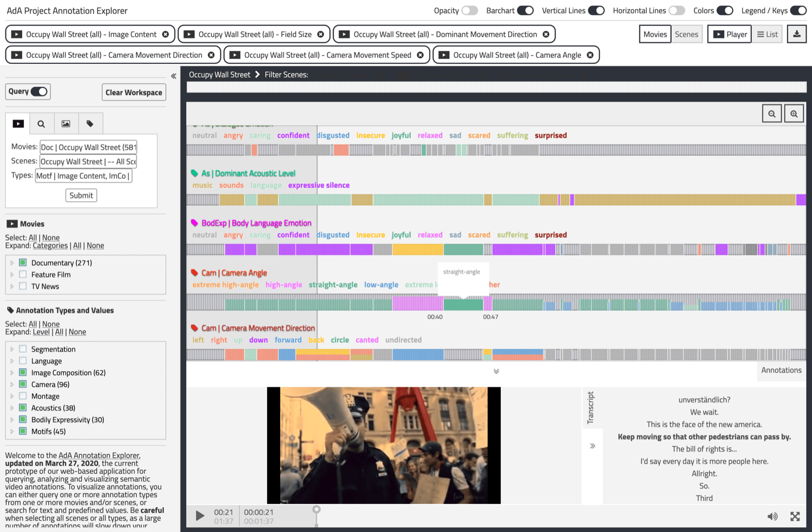Disable the Barchart toggle
The width and height of the screenshot is (812, 532).
[524, 10]
